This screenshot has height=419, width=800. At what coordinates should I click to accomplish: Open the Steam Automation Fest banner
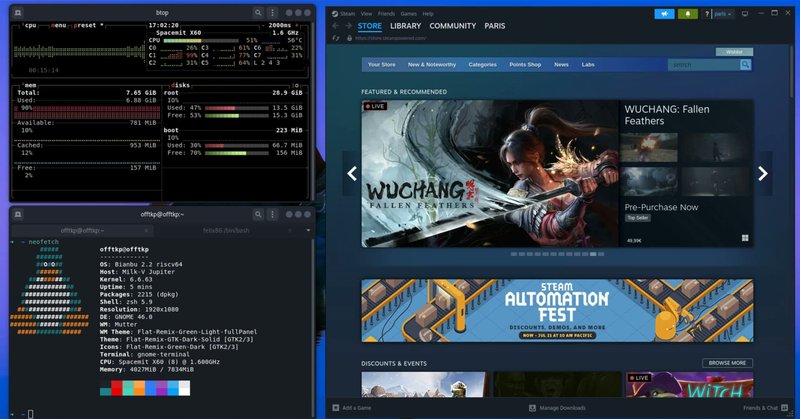(x=557, y=310)
